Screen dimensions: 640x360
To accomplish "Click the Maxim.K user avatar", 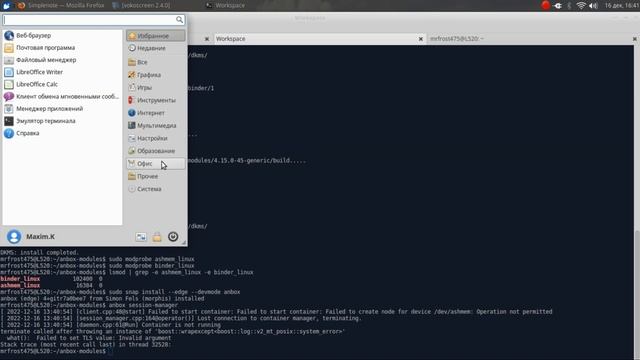I will pyautogui.click(x=14, y=237).
